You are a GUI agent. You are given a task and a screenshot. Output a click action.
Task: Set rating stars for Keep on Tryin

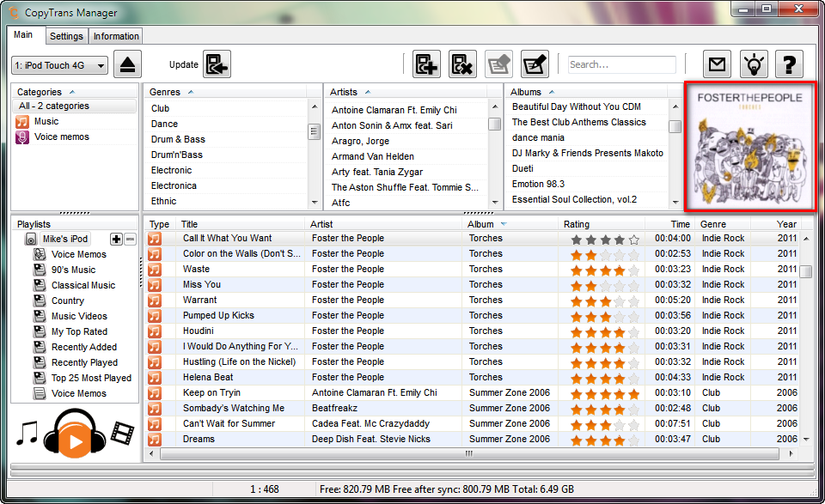pos(605,394)
